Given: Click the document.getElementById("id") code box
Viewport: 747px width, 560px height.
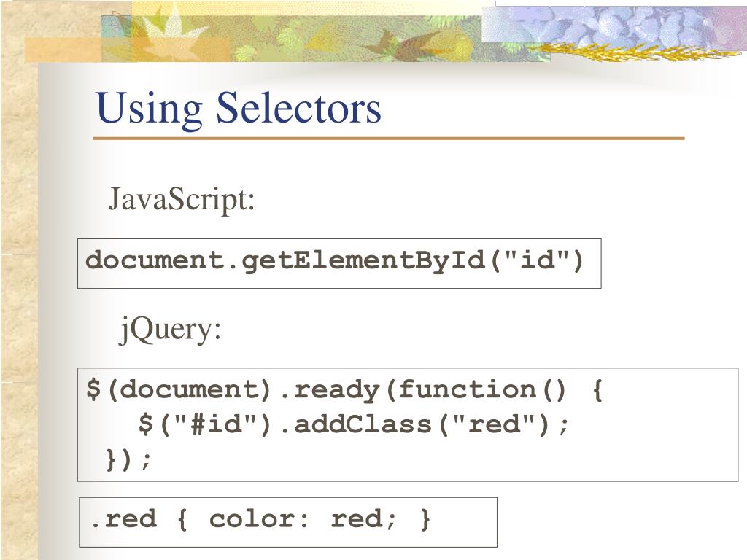Looking at the screenshot, I should [339, 263].
